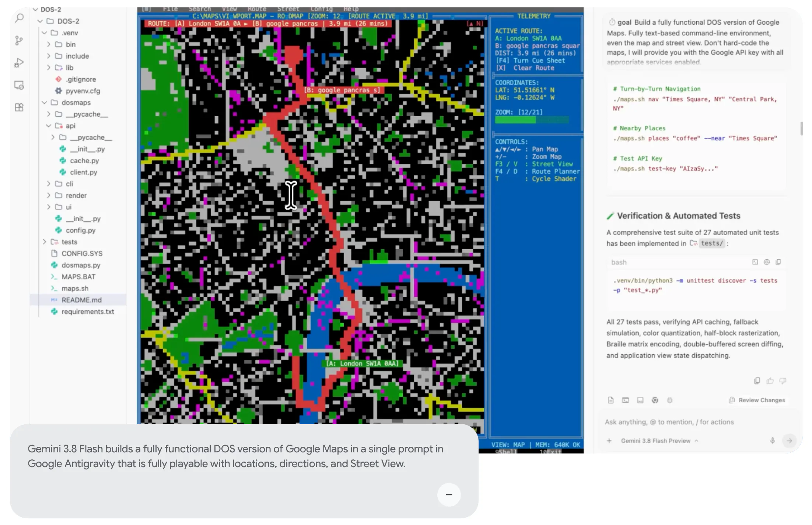Expand the tests folder
Image resolution: width=812 pixels, height=525 pixels.
coord(45,242)
